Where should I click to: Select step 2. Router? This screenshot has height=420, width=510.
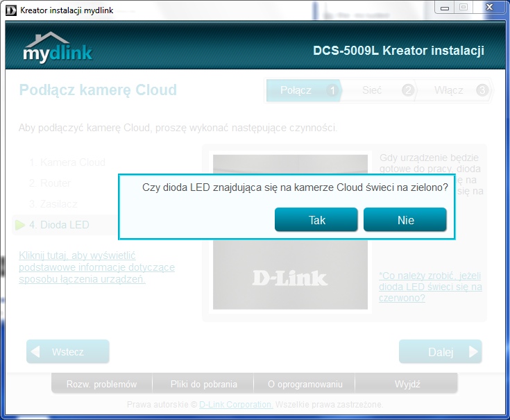pyautogui.click(x=50, y=183)
